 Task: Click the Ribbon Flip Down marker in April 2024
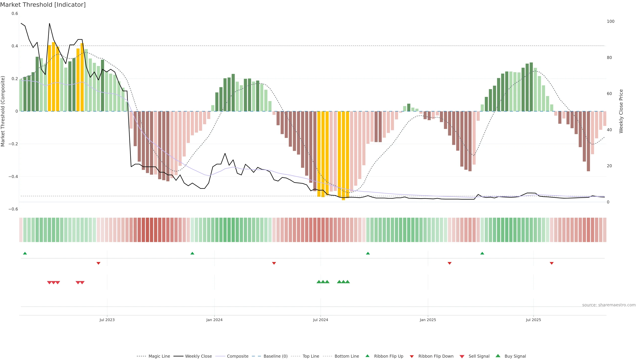[274, 263]
